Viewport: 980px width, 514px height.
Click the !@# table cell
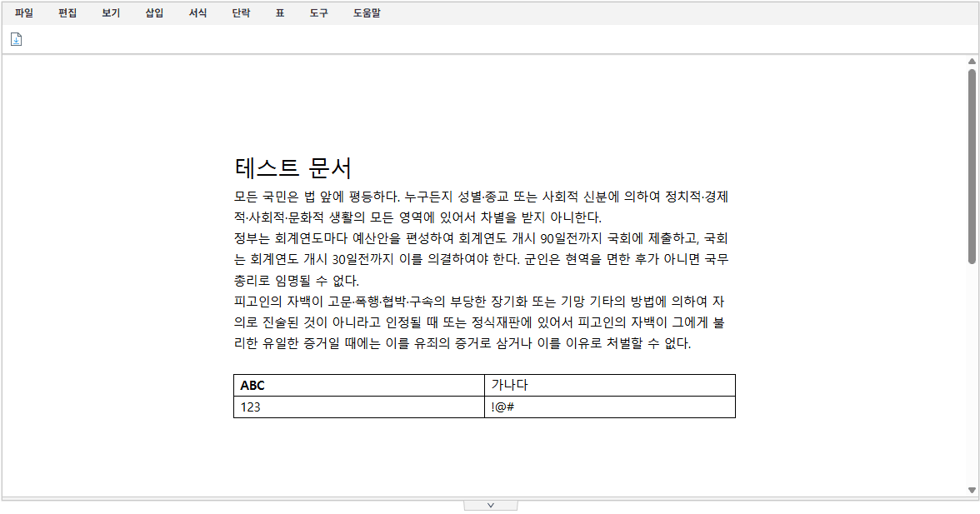(610, 407)
